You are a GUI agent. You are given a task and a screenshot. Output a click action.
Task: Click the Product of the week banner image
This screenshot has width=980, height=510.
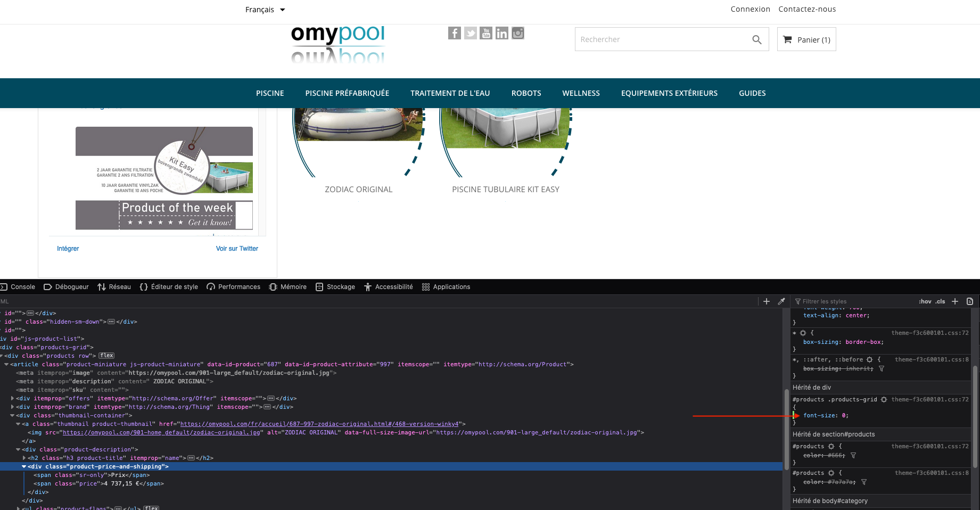164,178
